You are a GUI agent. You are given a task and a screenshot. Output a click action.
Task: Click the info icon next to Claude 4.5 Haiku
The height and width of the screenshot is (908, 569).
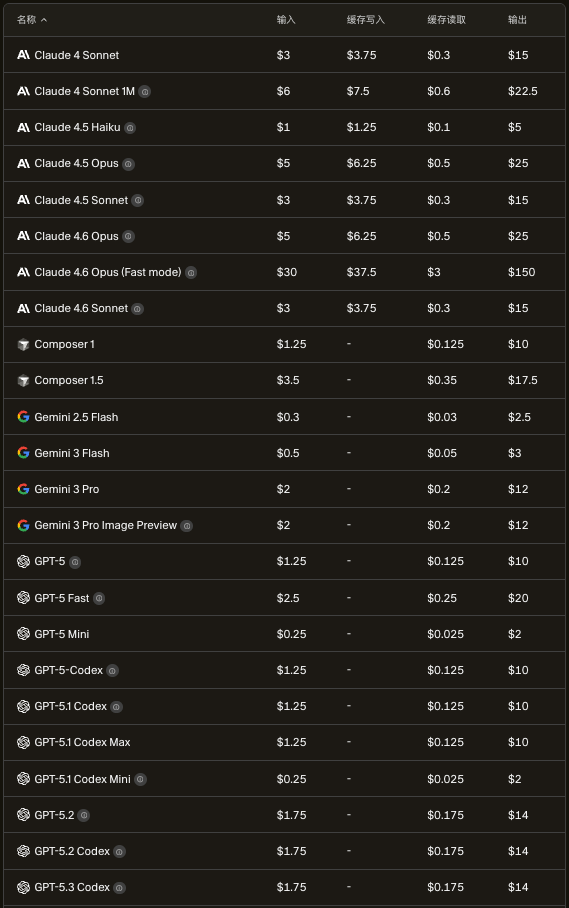pos(130,127)
